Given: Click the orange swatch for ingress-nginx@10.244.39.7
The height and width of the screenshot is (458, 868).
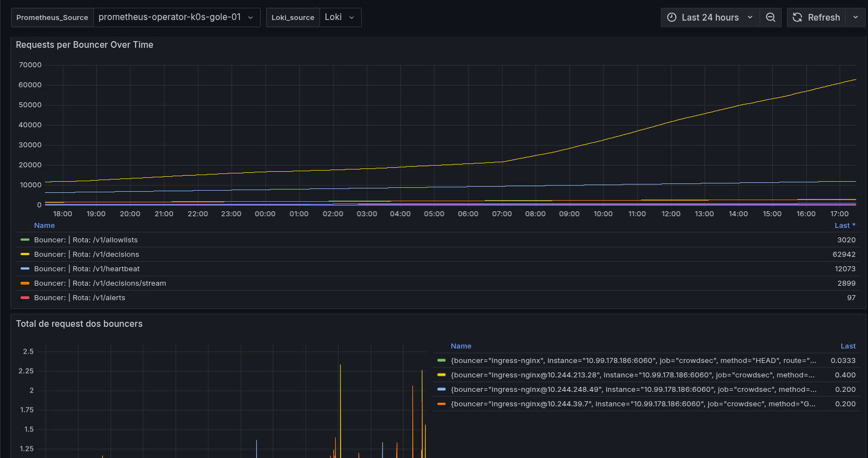Looking at the screenshot, I should point(442,404).
